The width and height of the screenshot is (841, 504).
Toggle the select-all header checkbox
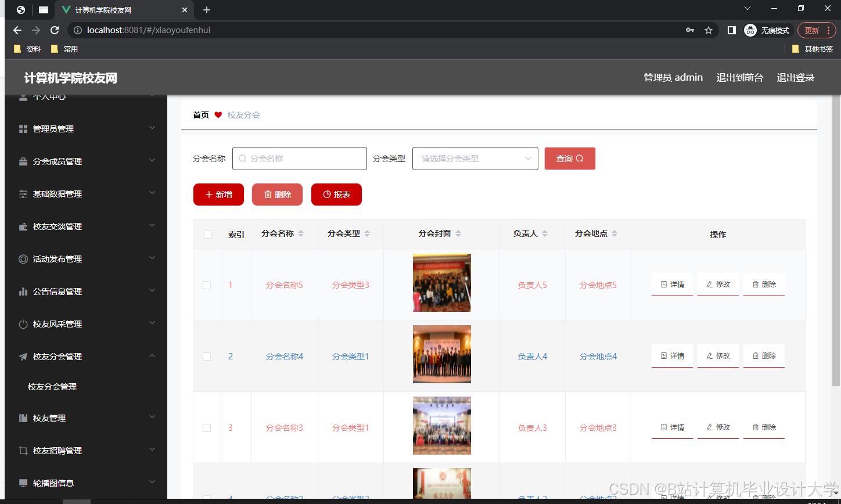pos(208,235)
